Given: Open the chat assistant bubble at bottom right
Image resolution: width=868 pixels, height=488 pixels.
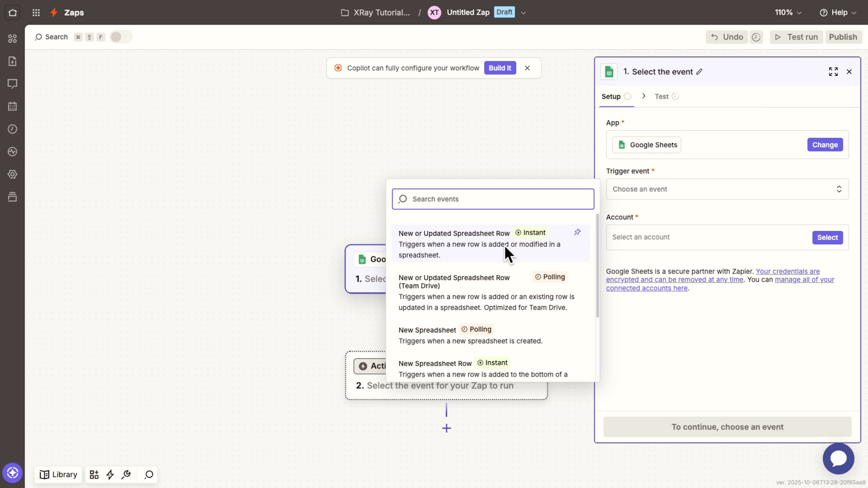Looking at the screenshot, I should coord(838,459).
